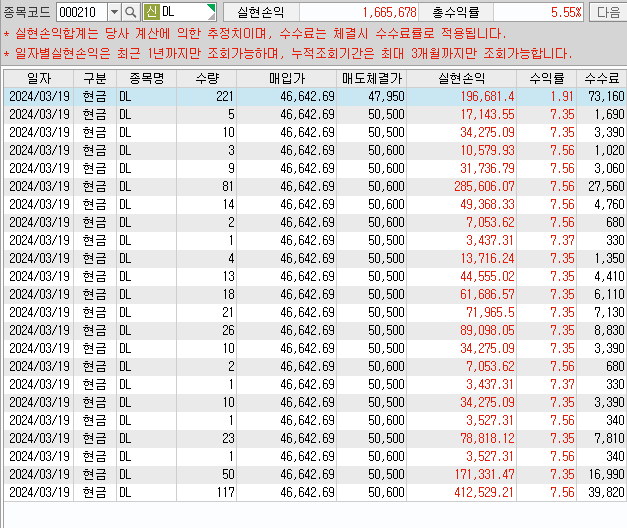This screenshot has height=528, width=627.
Task: Click the green 신 badge icon
Action: point(152,12)
